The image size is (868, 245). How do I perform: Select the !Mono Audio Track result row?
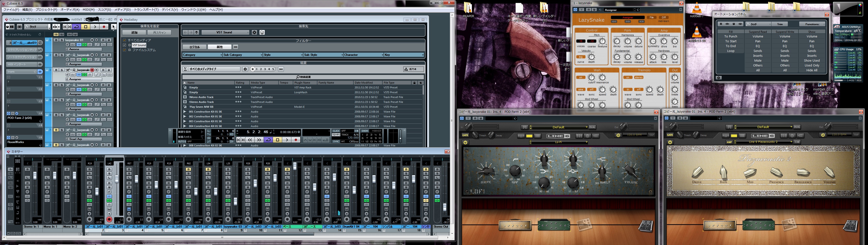point(302,97)
